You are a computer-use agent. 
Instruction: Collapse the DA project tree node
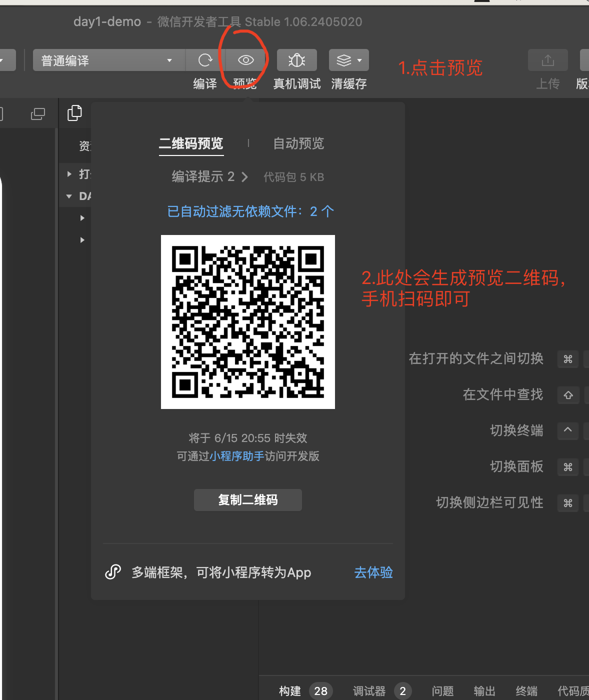coord(69,196)
